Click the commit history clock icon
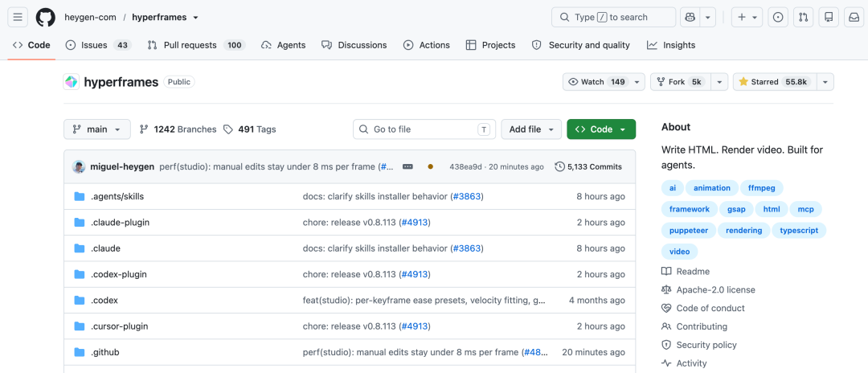 coord(559,166)
